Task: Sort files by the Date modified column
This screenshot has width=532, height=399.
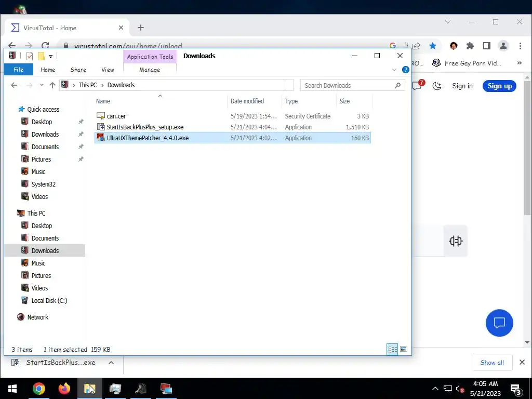Action: [254, 101]
